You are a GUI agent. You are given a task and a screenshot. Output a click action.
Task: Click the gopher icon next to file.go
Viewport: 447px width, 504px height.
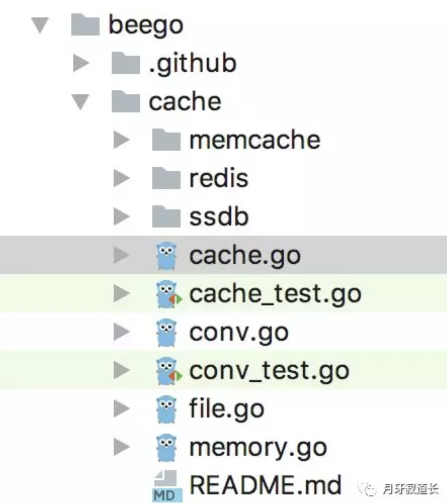[166, 409]
